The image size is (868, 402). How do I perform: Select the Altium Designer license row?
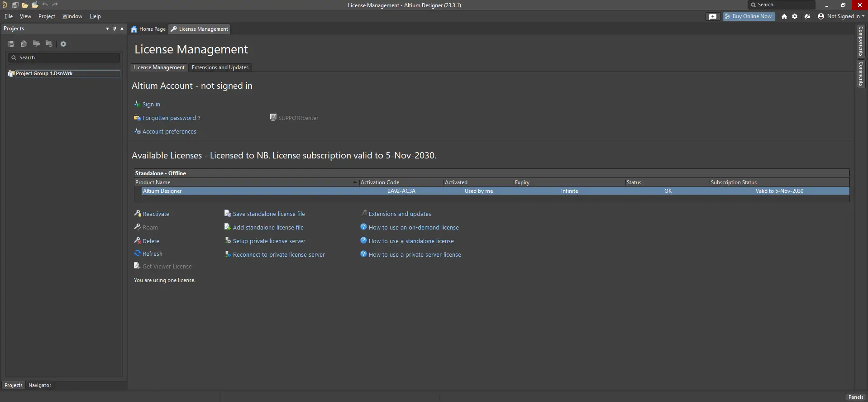point(495,191)
